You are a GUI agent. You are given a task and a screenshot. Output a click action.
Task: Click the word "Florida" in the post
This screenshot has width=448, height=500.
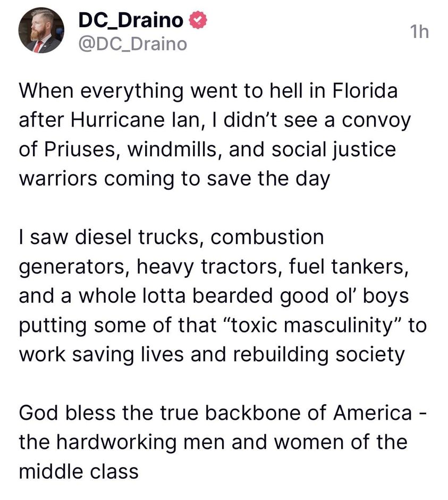tap(365, 91)
